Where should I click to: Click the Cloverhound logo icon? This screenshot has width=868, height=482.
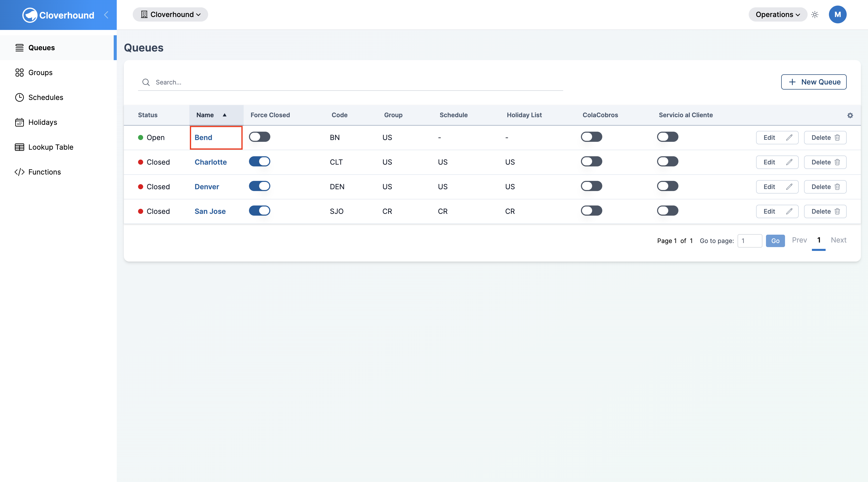[30, 15]
